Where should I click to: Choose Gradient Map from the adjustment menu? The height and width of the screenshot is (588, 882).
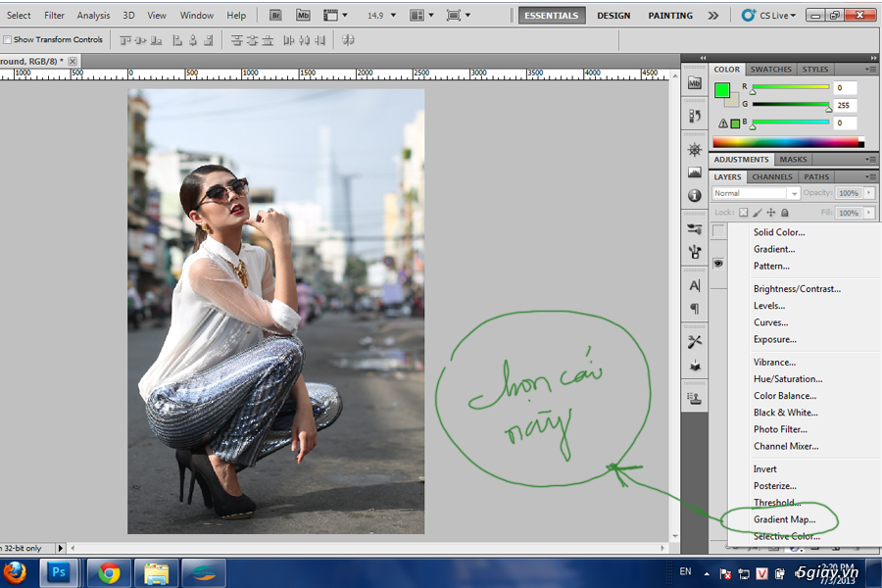(x=784, y=519)
